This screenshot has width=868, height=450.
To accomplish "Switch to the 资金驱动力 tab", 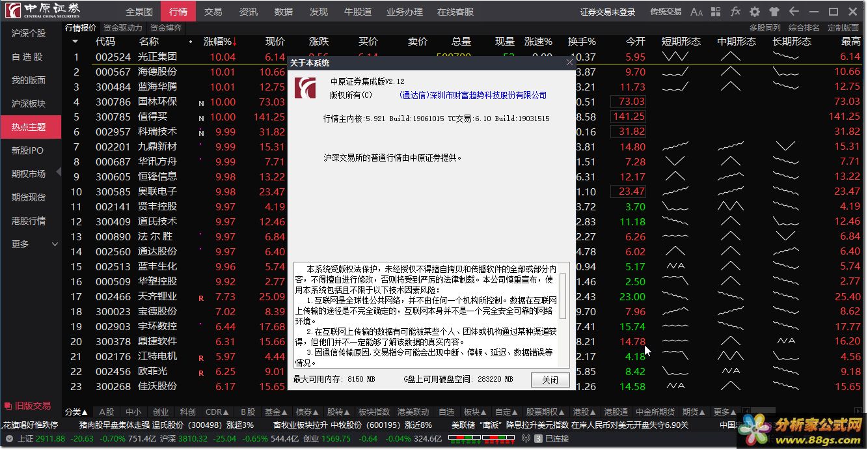I will 122,28.
